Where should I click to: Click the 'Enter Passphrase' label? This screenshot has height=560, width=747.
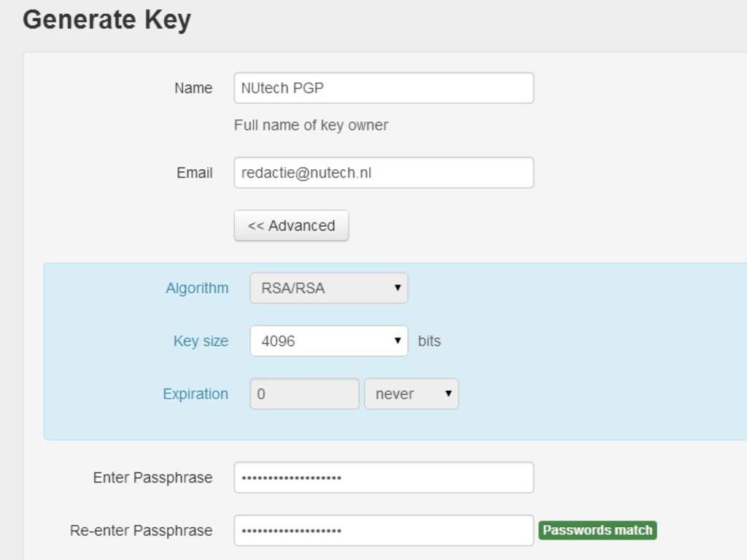[x=152, y=478]
